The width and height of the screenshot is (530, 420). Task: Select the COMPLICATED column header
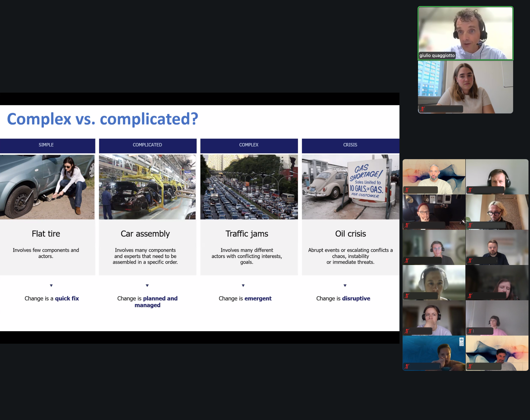(x=148, y=145)
